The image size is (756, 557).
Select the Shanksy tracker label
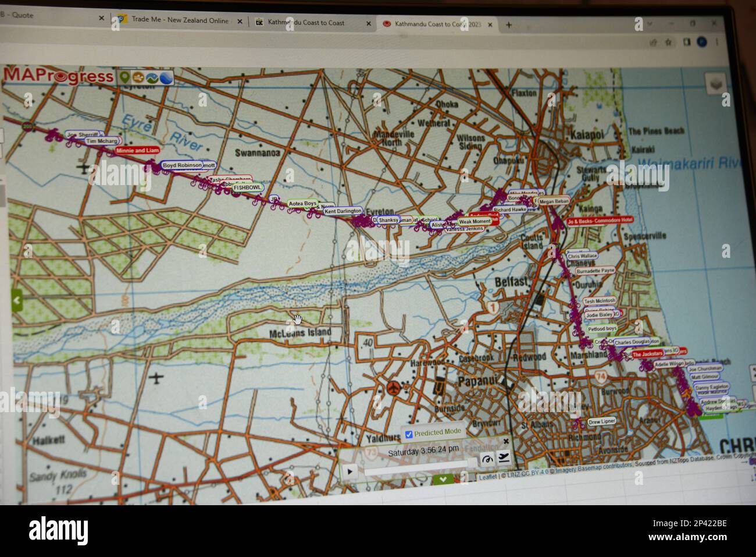click(388, 220)
